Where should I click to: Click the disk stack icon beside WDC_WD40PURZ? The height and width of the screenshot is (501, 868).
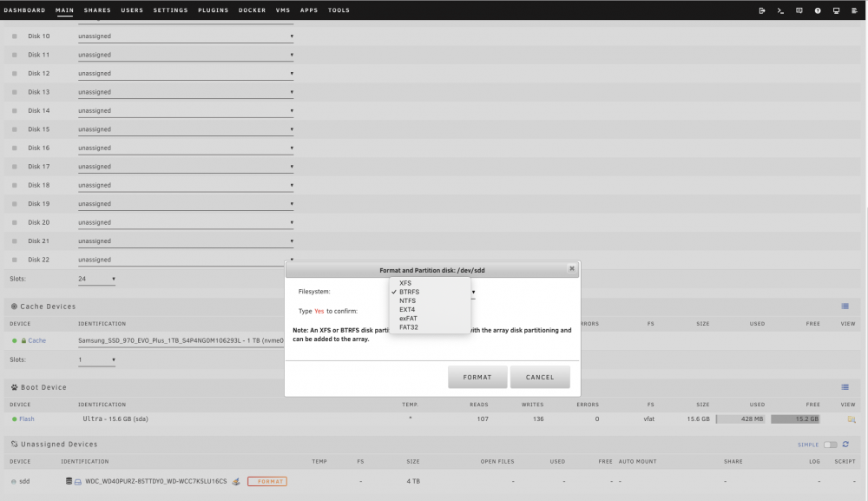coord(69,481)
